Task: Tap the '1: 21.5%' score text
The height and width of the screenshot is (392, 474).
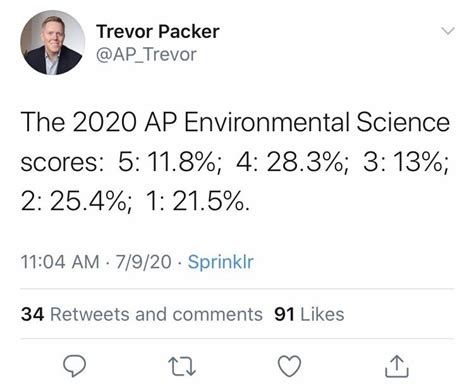Action: pos(197,201)
